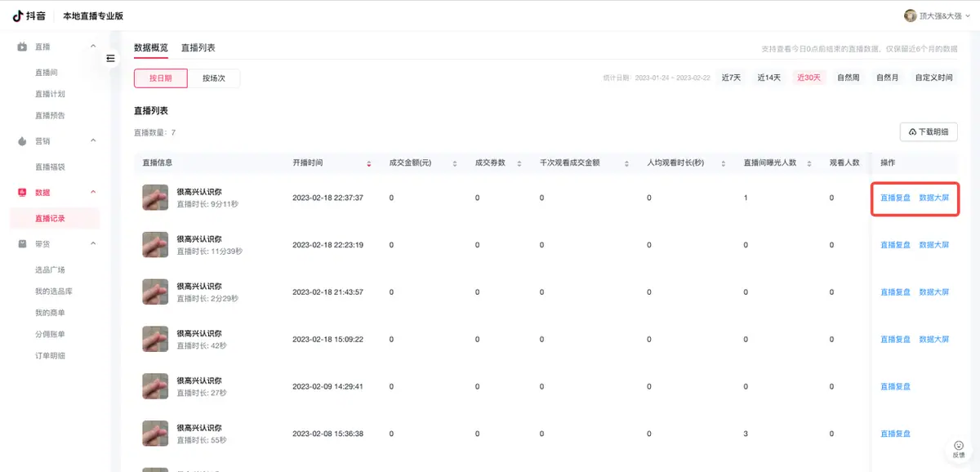
Task: Open 直播复盘 for the 2023-02-08 stream
Action: click(x=895, y=434)
